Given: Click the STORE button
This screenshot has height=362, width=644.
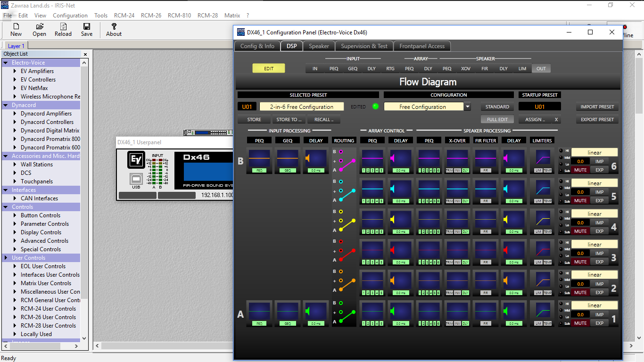Looking at the screenshot, I should (x=254, y=119).
